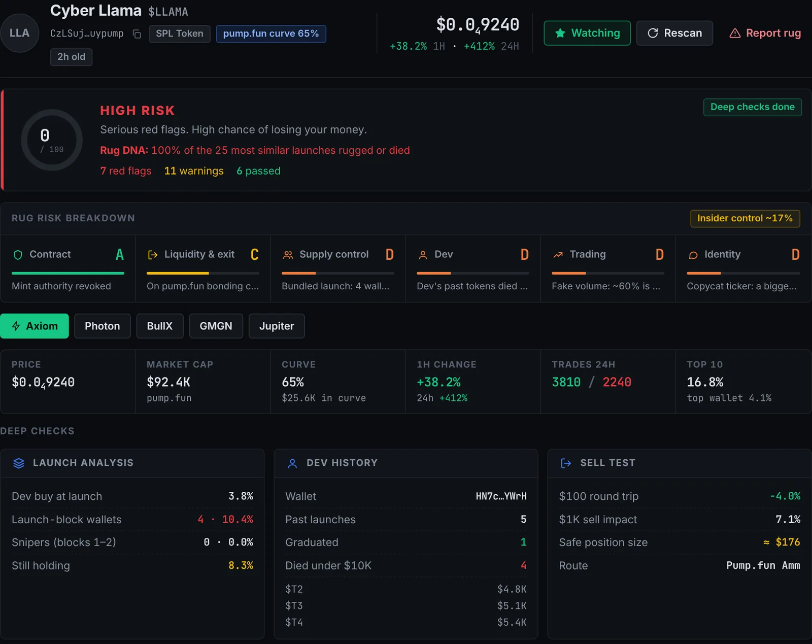This screenshot has width=812, height=644.
Task: Click the Rug DNA warning line
Action: 255,150
